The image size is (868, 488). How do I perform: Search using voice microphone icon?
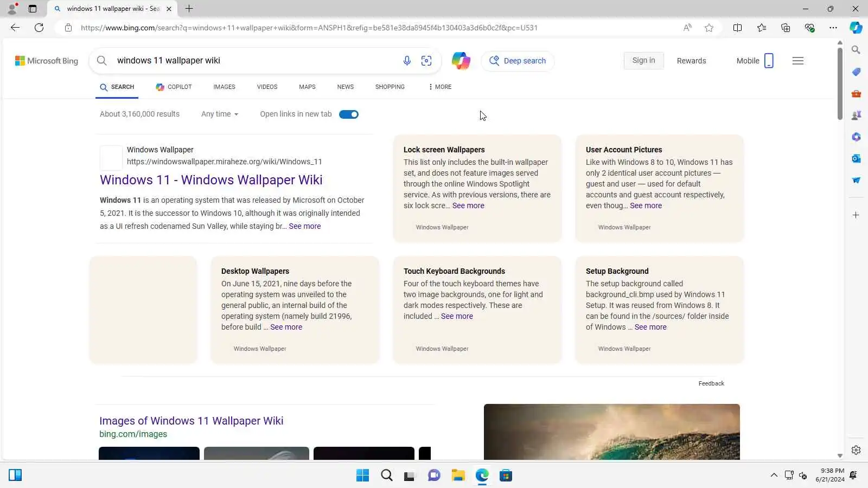click(x=407, y=61)
